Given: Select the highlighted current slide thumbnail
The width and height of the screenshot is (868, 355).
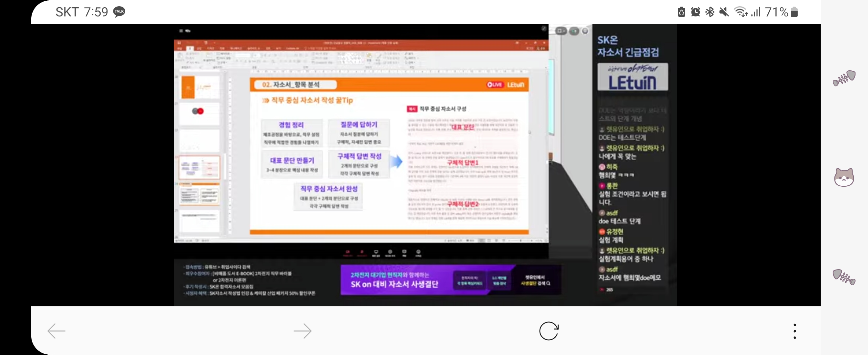Looking at the screenshot, I should tap(200, 167).
